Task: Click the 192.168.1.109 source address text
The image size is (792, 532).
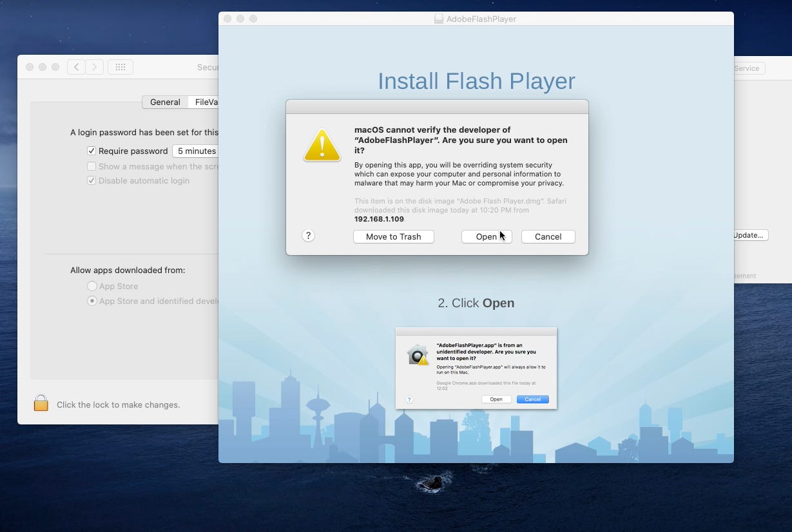Action: tap(379, 219)
